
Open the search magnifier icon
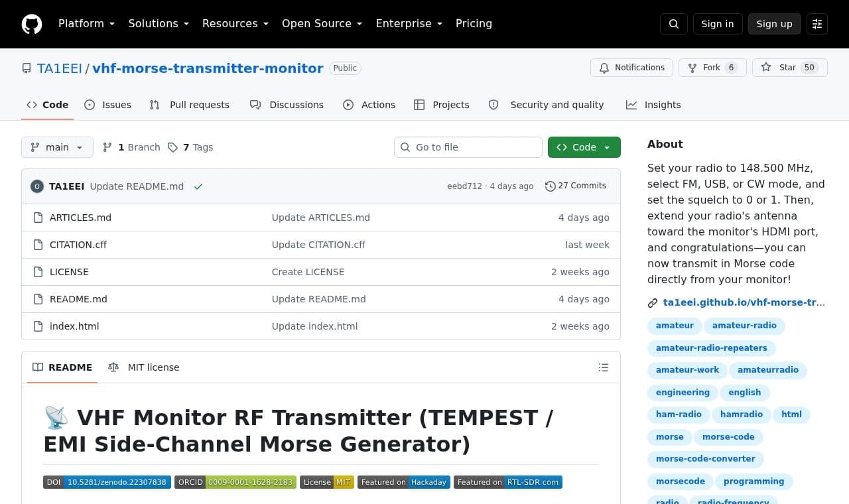tap(674, 24)
